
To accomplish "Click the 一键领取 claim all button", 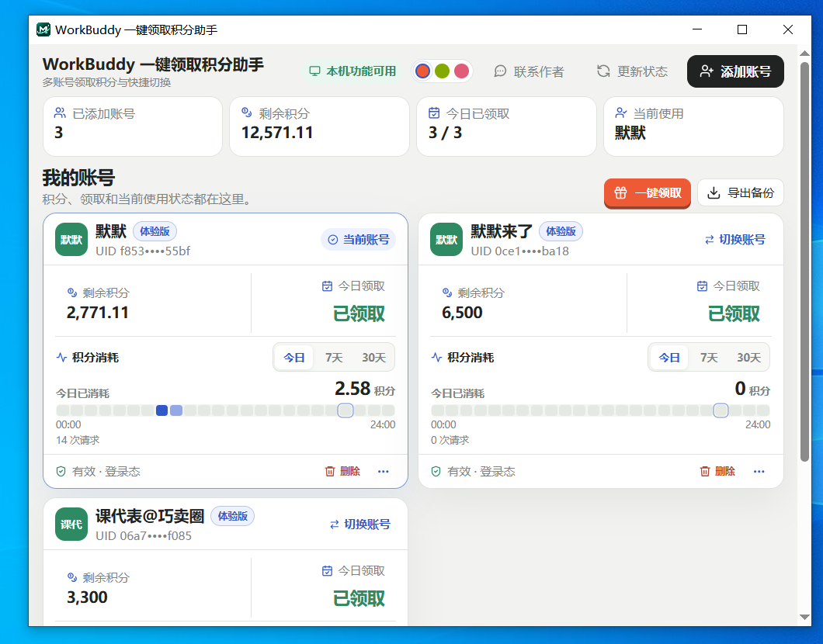I will coord(648,193).
